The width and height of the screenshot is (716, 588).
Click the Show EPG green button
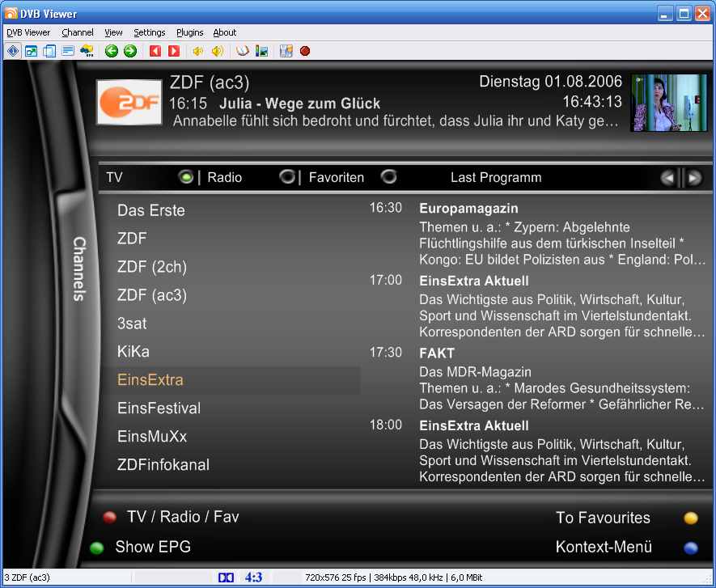click(x=97, y=548)
